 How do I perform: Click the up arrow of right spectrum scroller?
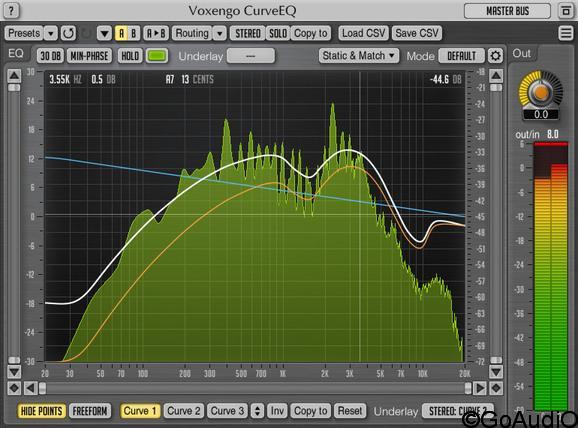(496, 76)
